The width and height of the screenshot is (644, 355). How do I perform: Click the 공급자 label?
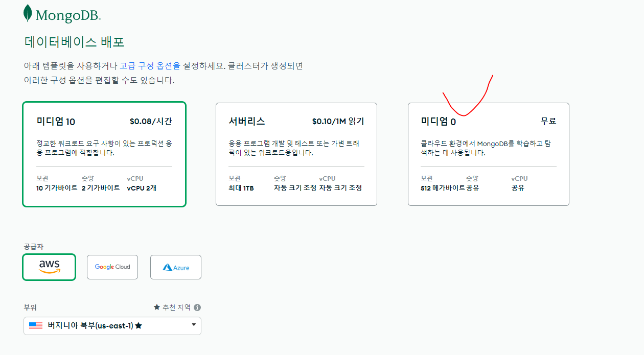coord(34,247)
